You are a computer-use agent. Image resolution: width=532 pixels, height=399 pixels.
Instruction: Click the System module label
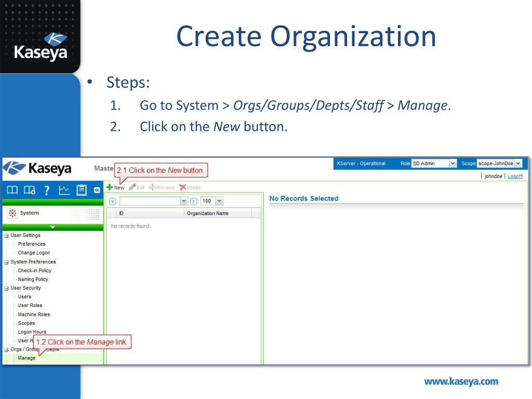(30, 212)
